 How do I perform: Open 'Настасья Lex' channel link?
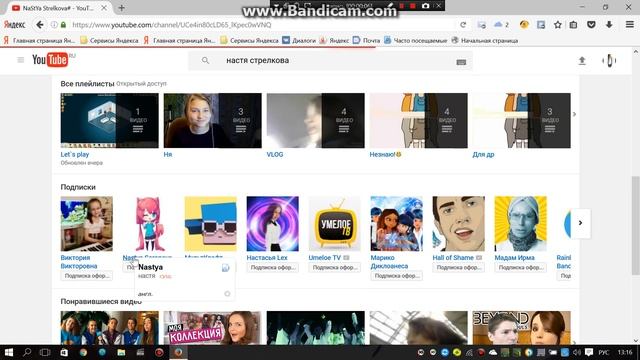click(x=267, y=258)
